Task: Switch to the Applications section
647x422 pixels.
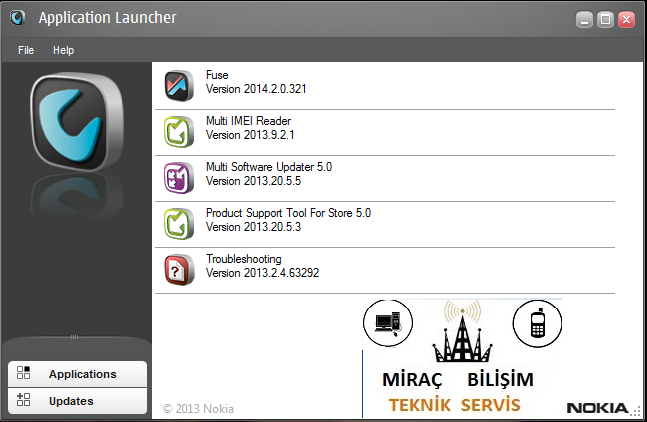Action: [77, 374]
